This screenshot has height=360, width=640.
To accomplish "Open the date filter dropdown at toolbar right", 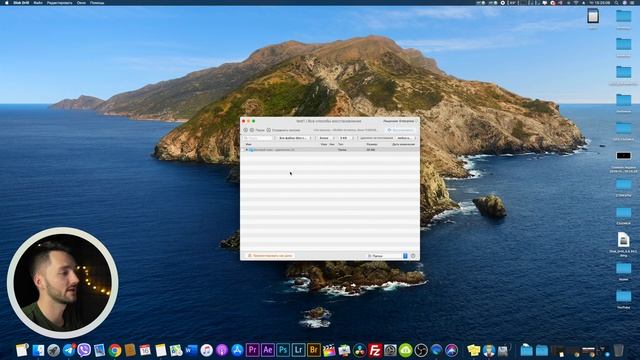I will pos(406,138).
